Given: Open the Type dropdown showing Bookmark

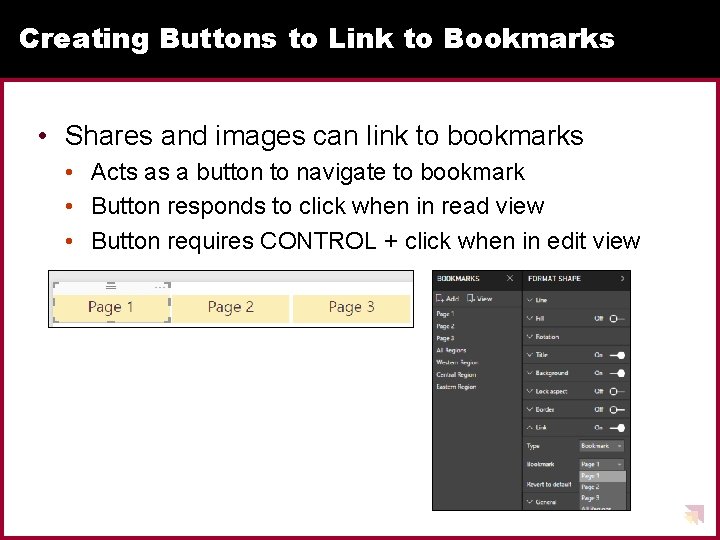Looking at the screenshot, I should click(x=602, y=446).
